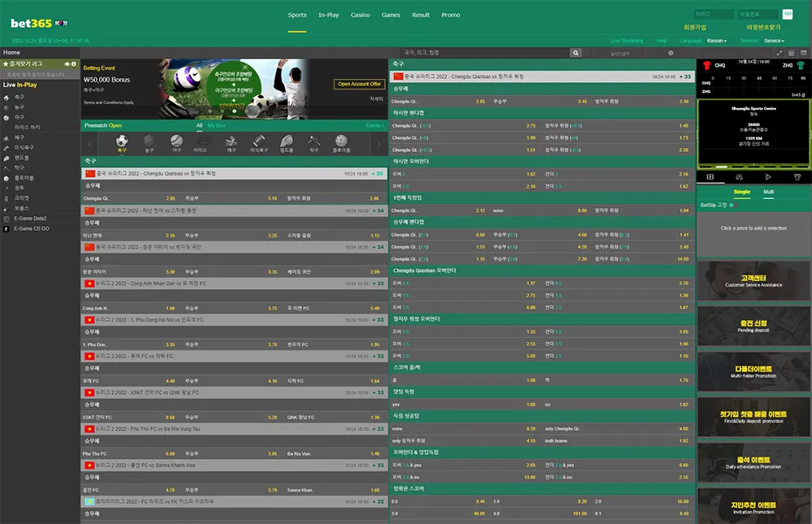Screen dimensions: 812x524
Task: Select the volleyball icon in prematch carousel
Action: coord(231,142)
